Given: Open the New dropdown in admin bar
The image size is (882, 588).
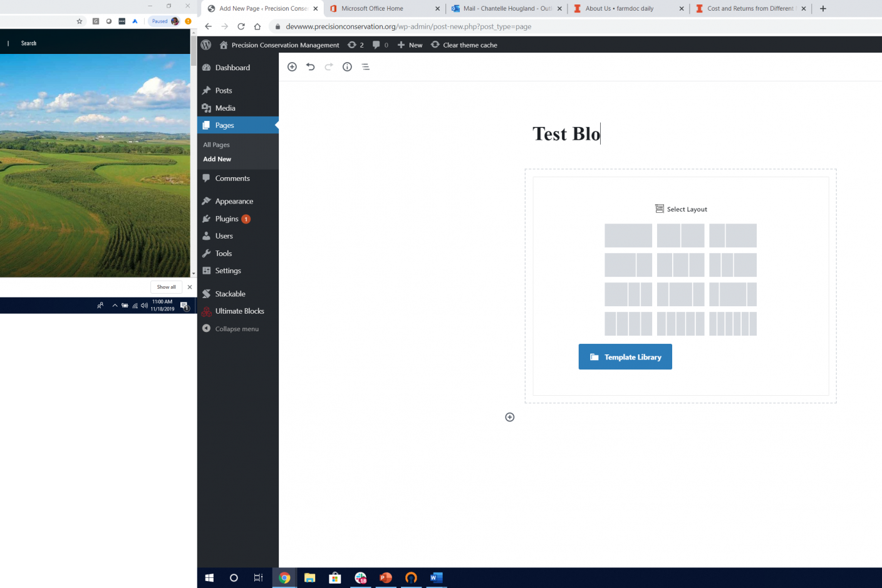Looking at the screenshot, I should (410, 45).
